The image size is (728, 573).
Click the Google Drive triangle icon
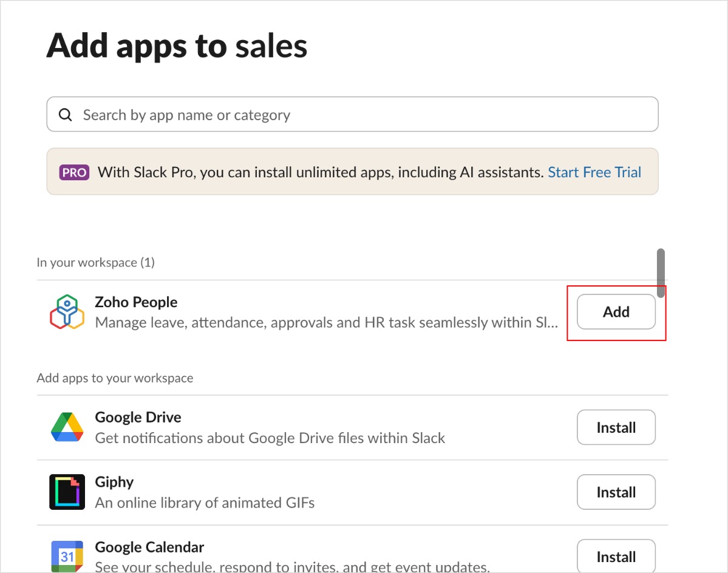67,427
